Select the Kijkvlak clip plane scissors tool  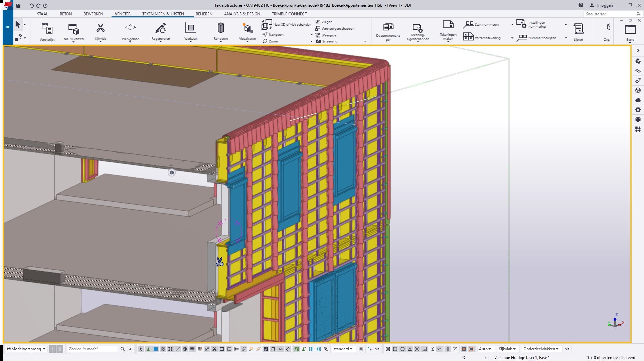(101, 32)
